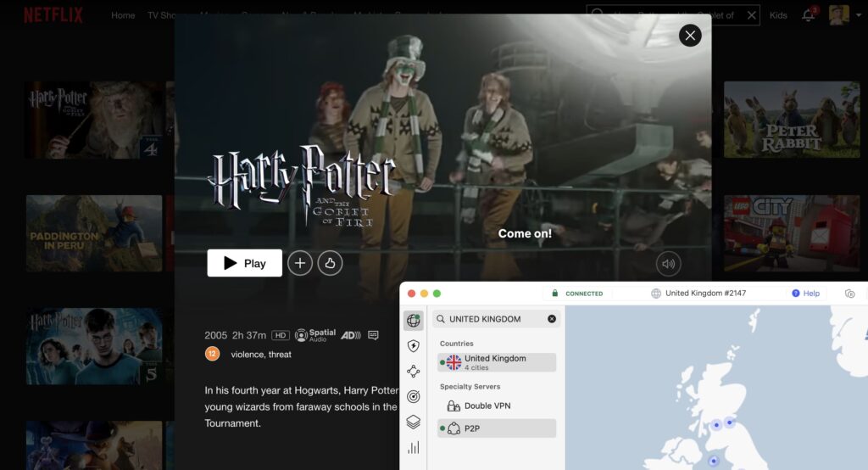Open Goblet of Fire thumbnail numbered 4
The height and width of the screenshot is (470, 868).
coord(94,120)
